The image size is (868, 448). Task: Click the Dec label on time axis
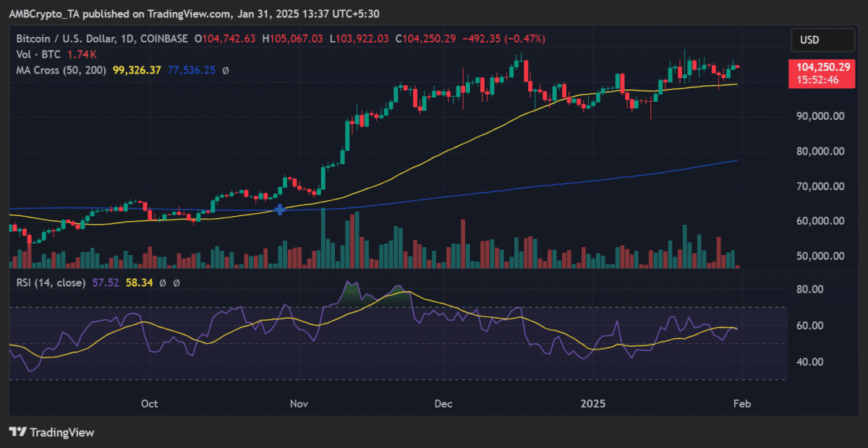pyautogui.click(x=446, y=404)
